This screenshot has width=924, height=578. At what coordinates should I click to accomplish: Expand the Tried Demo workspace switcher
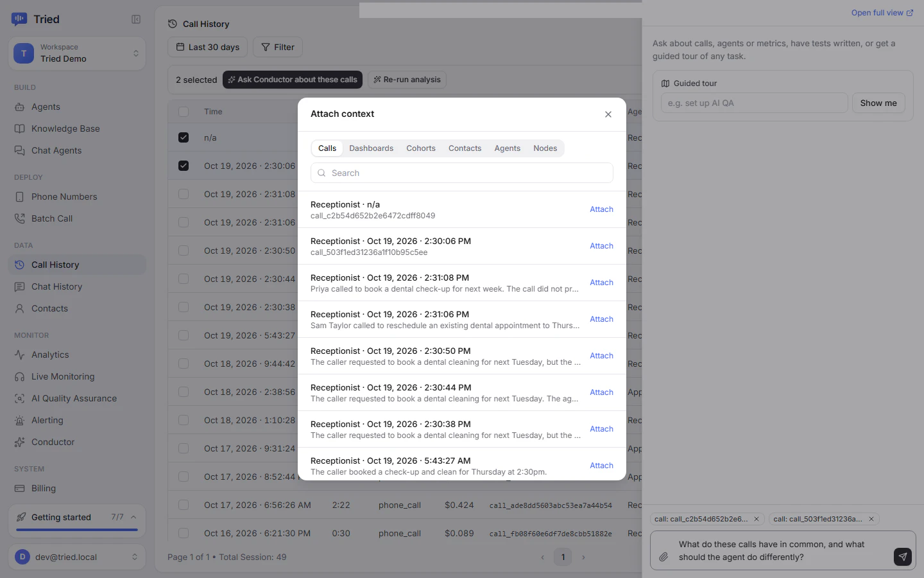point(77,53)
